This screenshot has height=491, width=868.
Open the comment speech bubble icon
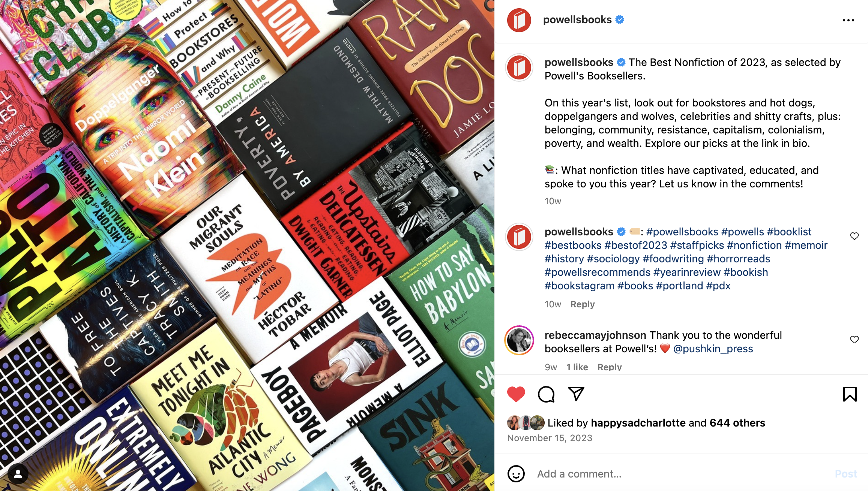[x=546, y=394]
